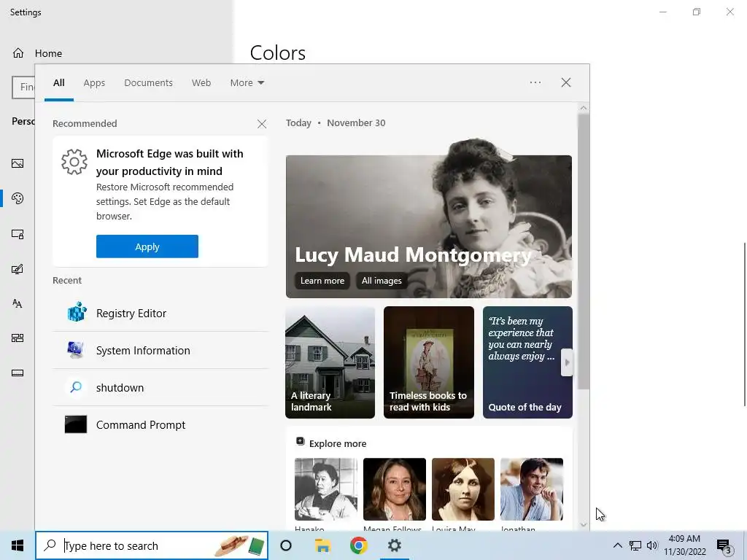Click the search panel scrollbar up arrow
747x560 pixels.
click(x=584, y=108)
